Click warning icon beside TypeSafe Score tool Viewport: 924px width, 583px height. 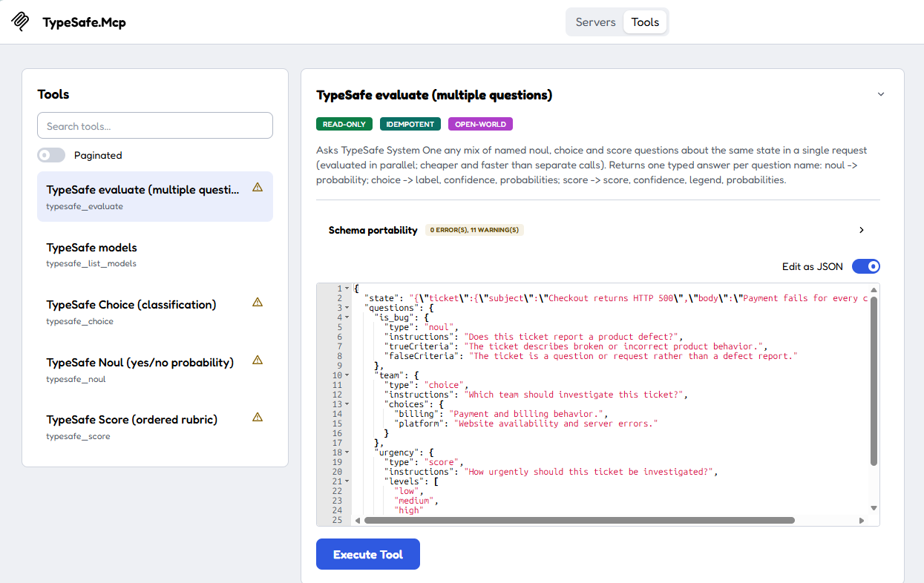coord(258,417)
